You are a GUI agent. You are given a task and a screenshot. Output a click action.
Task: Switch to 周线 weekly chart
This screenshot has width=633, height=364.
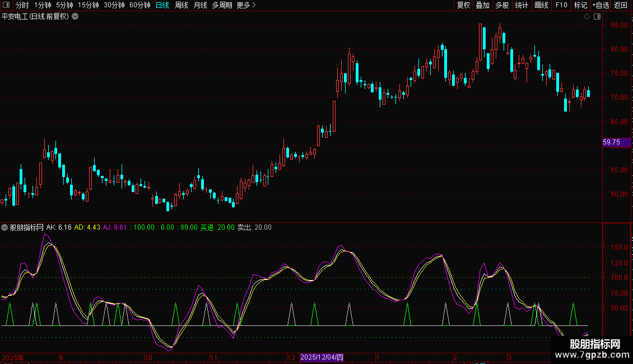pos(181,5)
